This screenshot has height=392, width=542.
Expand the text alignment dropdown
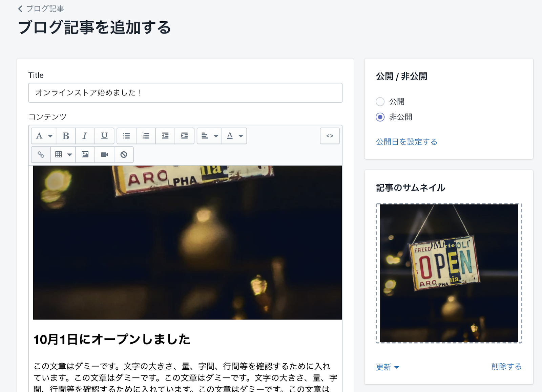tap(209, 136)
